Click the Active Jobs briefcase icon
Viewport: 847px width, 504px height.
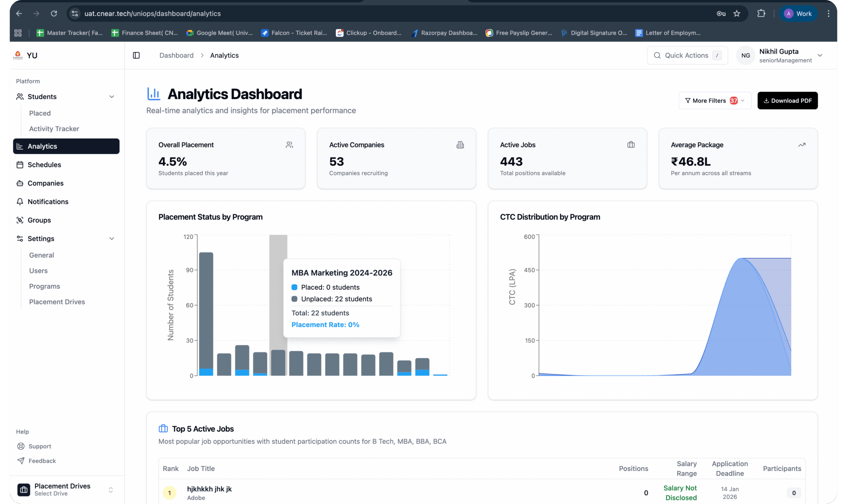point(631,145)
